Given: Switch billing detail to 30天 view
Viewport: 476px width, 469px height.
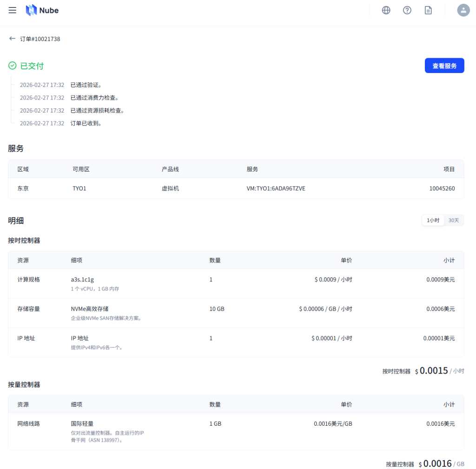Looking at the screenshot, I should click(x=454, y=220).
